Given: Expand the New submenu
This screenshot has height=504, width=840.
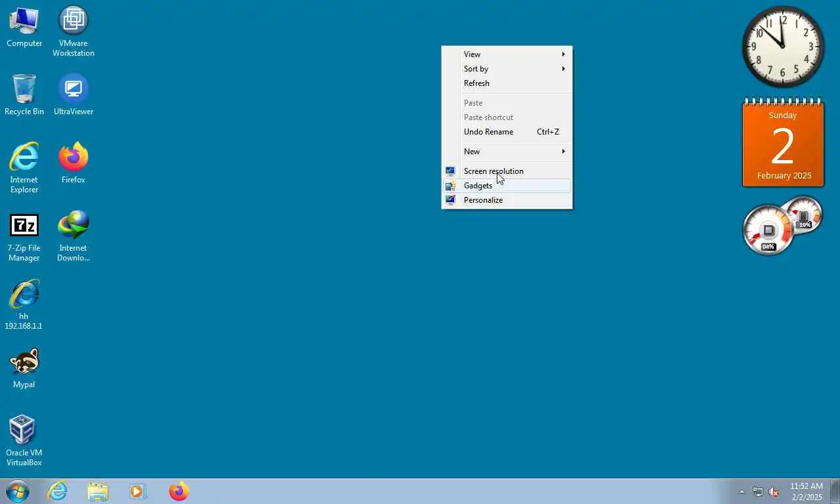Looking at the screenshot, I should point(507,152).
